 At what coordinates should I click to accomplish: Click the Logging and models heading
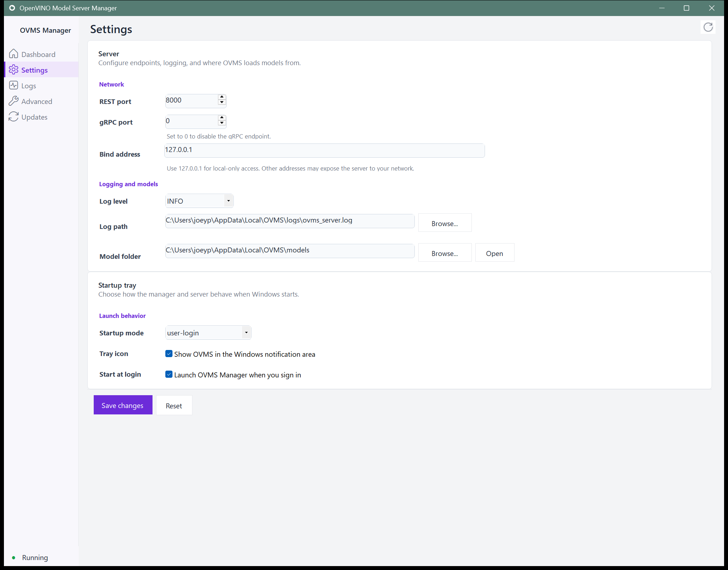(x=128, y=184)
